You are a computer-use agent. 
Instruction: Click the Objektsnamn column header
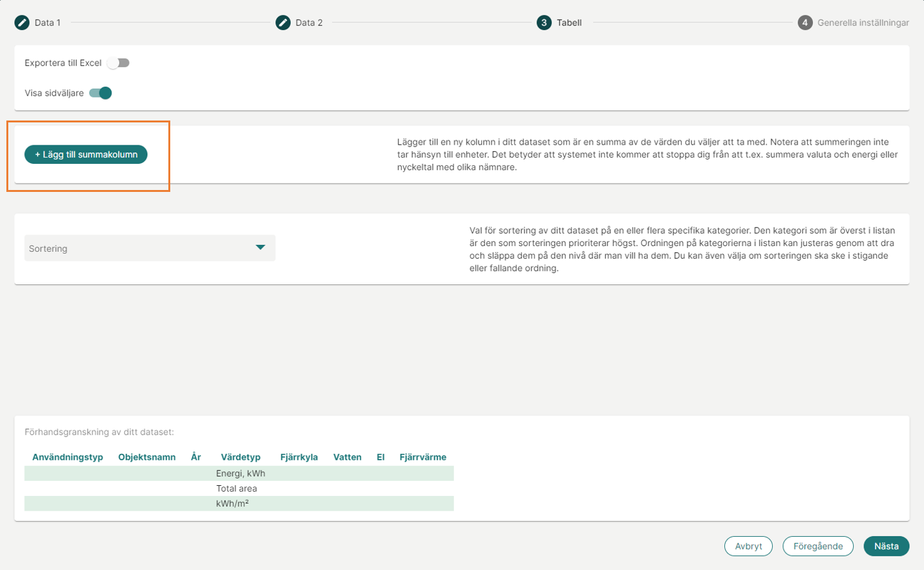[147, 457]
